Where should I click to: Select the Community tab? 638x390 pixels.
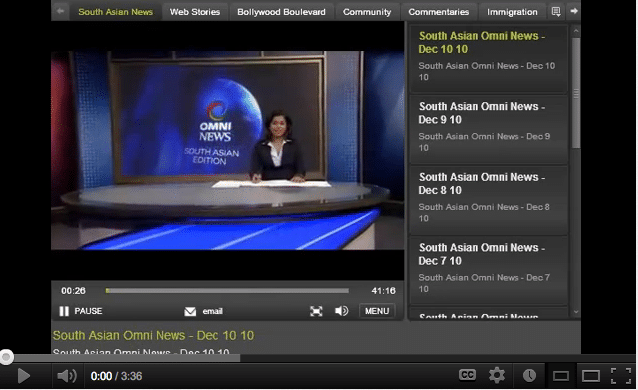click(x=367, y=12)
